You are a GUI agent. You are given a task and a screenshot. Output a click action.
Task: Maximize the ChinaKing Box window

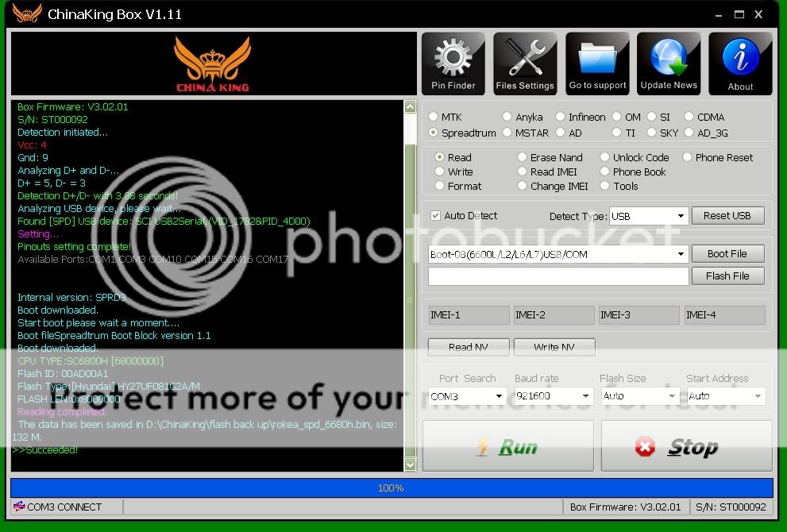739,14
